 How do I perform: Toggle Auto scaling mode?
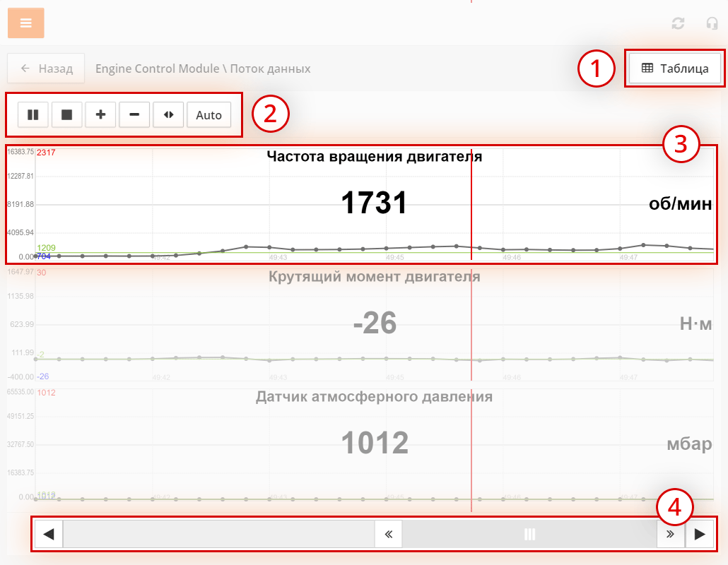point(209,114)
